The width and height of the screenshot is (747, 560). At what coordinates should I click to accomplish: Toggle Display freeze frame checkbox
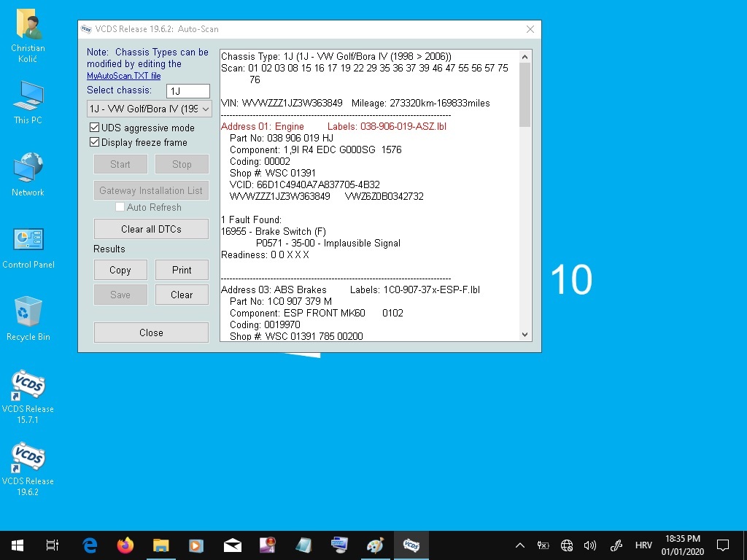click(94, 142)
